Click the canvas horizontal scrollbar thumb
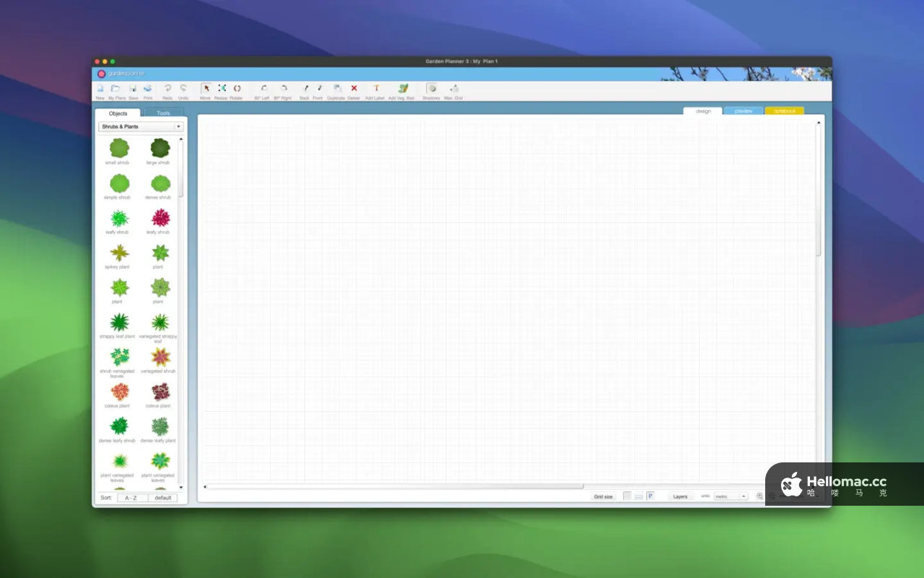The height and width of the screenshot is (578, 924). (x=396, y=486)
